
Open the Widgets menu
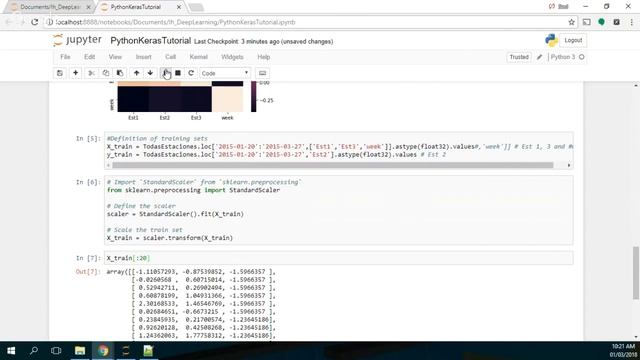(x=232, y=57)
